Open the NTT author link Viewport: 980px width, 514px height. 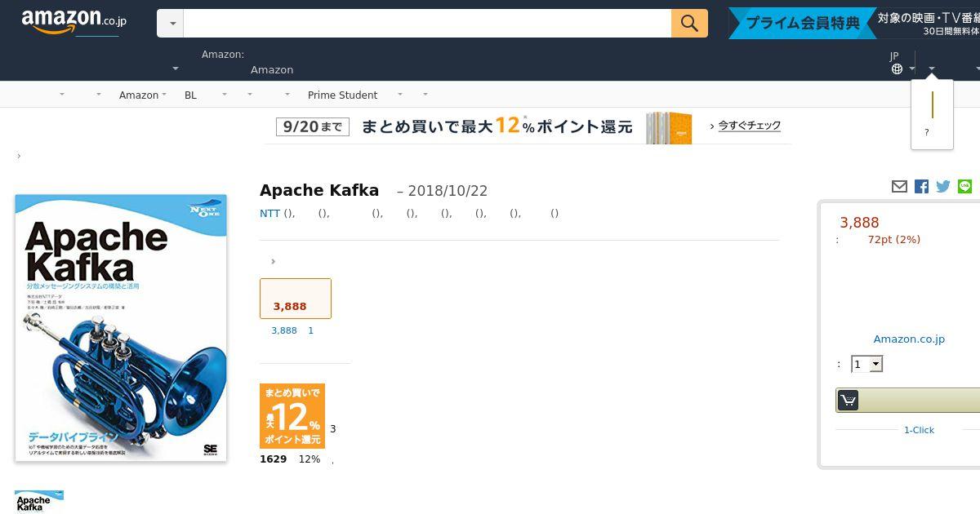pos(269,213)
